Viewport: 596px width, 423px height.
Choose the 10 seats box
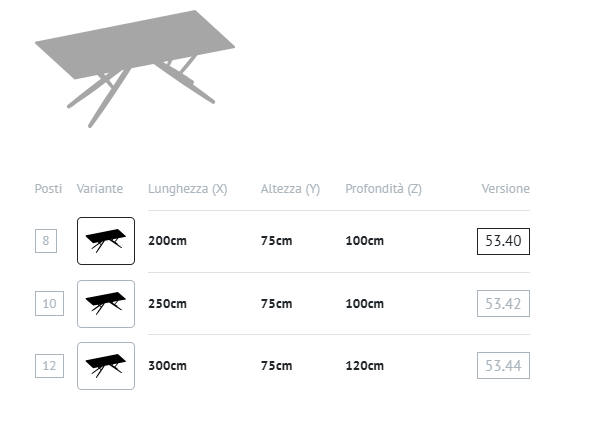[49, 303]
